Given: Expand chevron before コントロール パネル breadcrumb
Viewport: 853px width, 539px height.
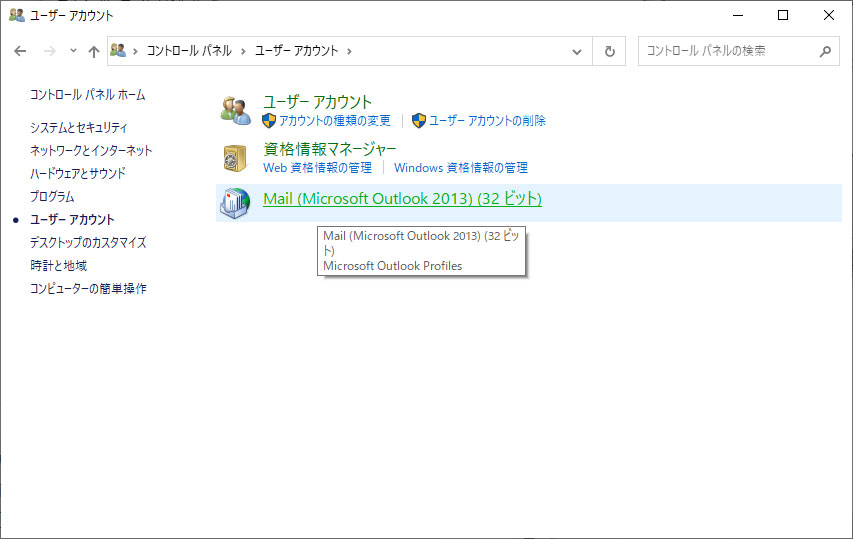Looking at the screenshot, I should (x=135, y=51).
